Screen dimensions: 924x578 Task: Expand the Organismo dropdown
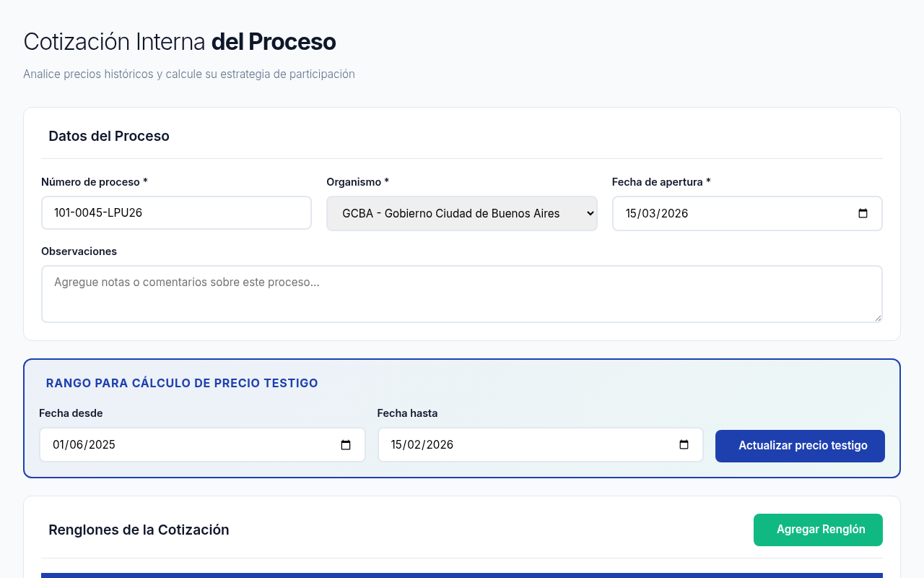[461, 214]
